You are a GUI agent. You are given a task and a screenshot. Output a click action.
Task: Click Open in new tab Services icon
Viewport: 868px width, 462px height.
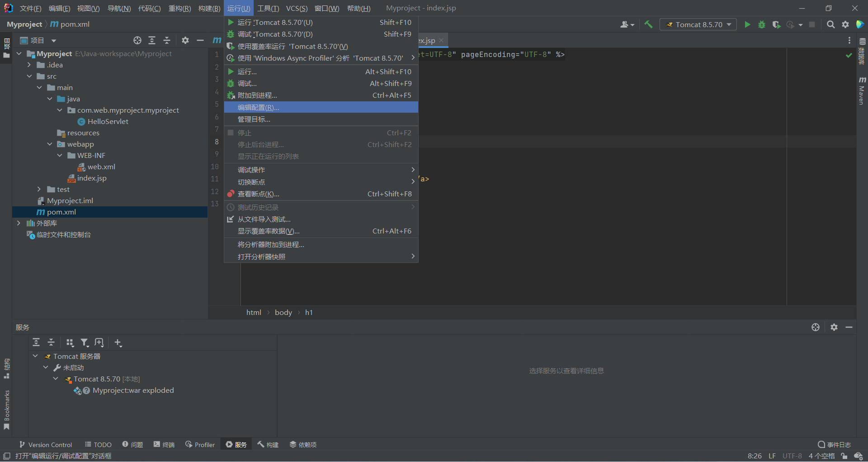99,343
